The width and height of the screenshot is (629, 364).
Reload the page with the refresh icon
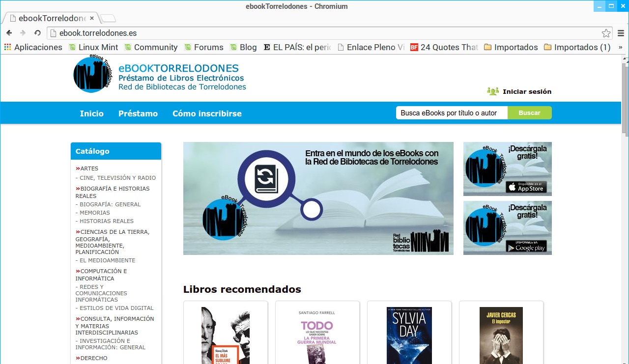(x=37, y=33)
